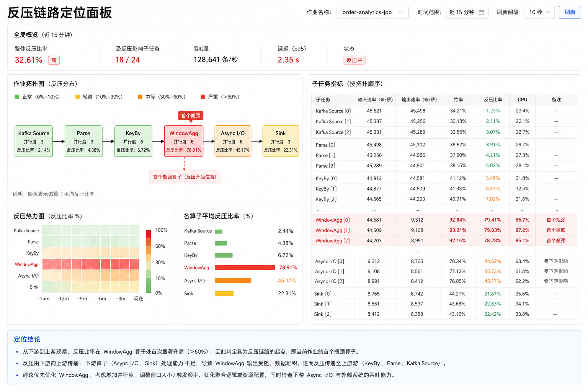
Task: Click the -15m heatmap axis label
Action: pos(43,299)
